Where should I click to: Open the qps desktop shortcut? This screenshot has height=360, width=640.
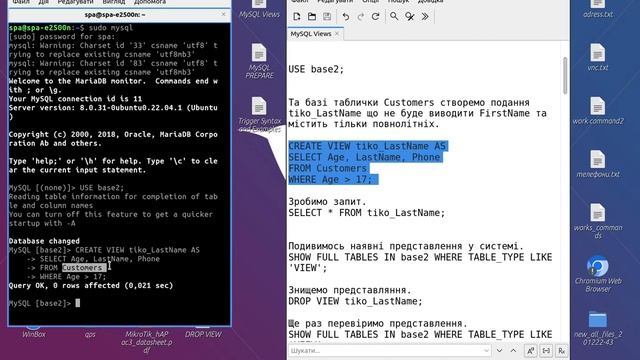[x=90, y=334]
